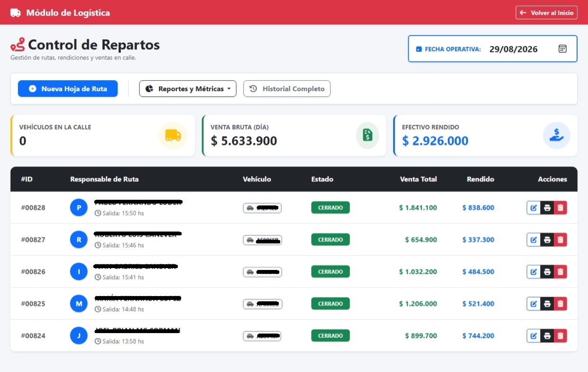Screen dimensions: 588x372
Task: Click the blue M avatar in row #00825
Action: point(79,304)
